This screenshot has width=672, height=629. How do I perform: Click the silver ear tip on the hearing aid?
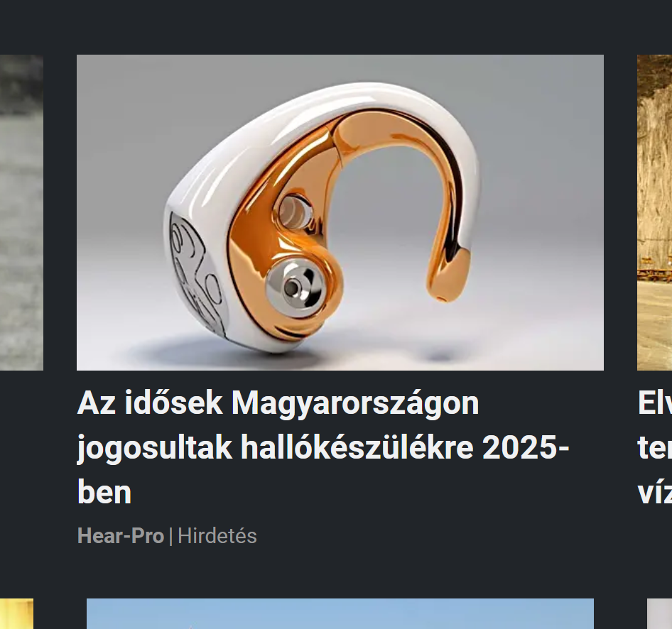click(x=295, y=288)
